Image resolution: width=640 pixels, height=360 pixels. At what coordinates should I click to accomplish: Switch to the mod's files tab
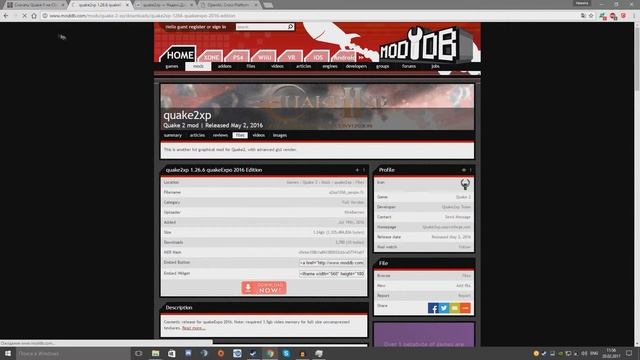point(240,135)
